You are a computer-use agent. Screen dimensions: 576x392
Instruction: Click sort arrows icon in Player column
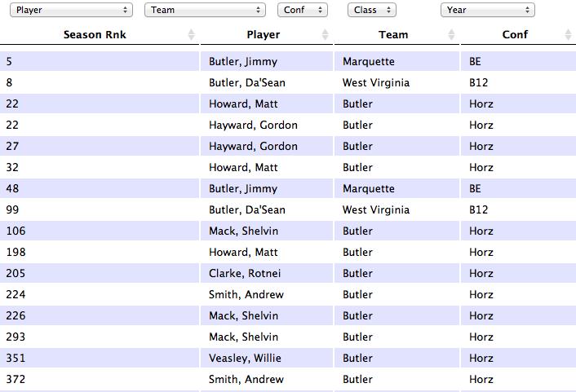click(326, 35)
